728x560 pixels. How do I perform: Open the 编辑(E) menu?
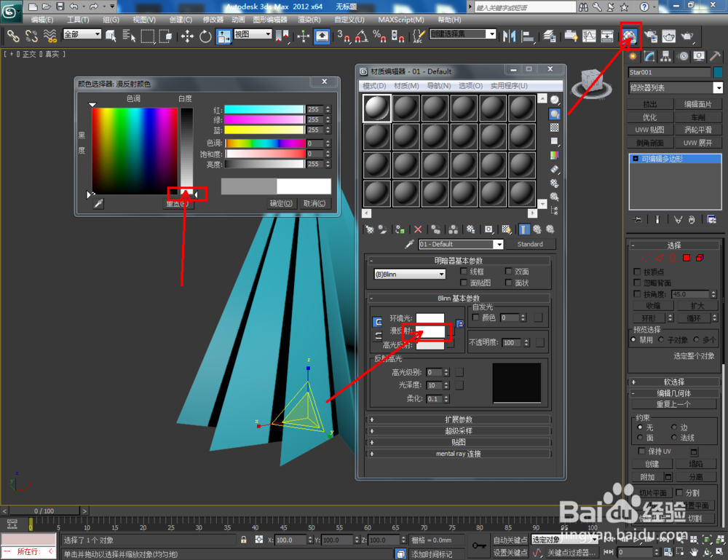42,20
